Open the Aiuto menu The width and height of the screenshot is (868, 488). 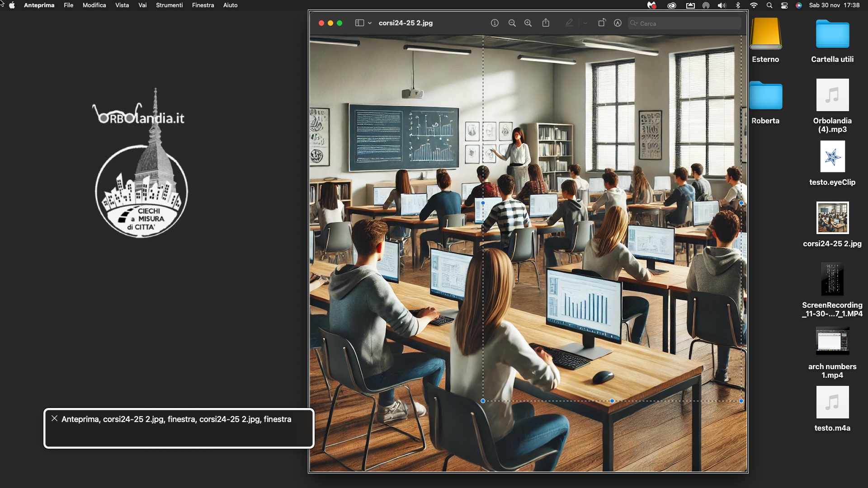coord(230,5)
